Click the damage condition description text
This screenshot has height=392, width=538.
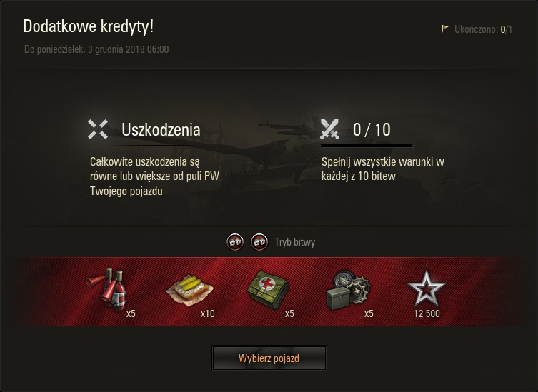[154, 176]
